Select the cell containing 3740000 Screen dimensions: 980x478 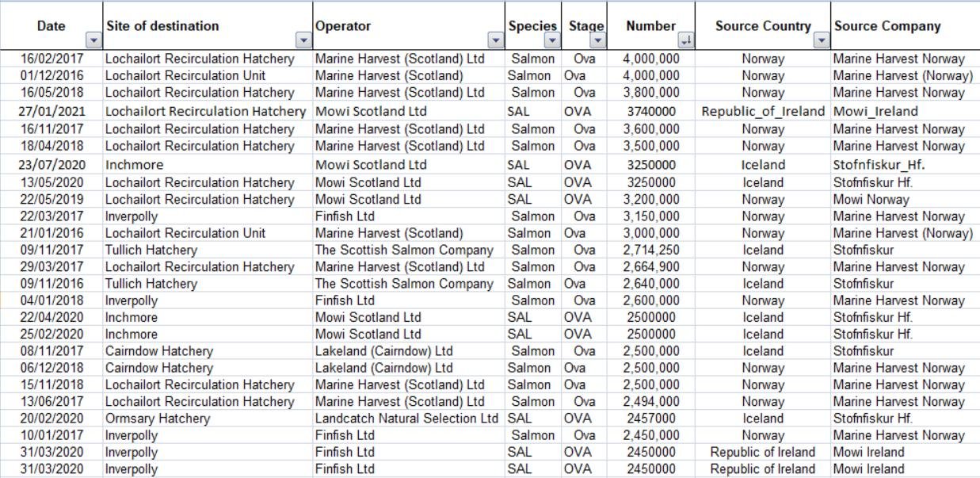(x=650, y=111)
